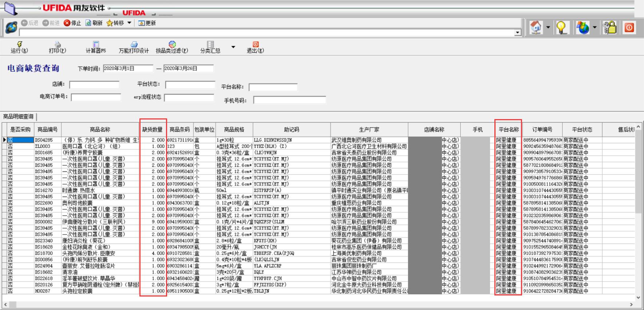Click 退出(E) to exit the query

tap(255, 47)
